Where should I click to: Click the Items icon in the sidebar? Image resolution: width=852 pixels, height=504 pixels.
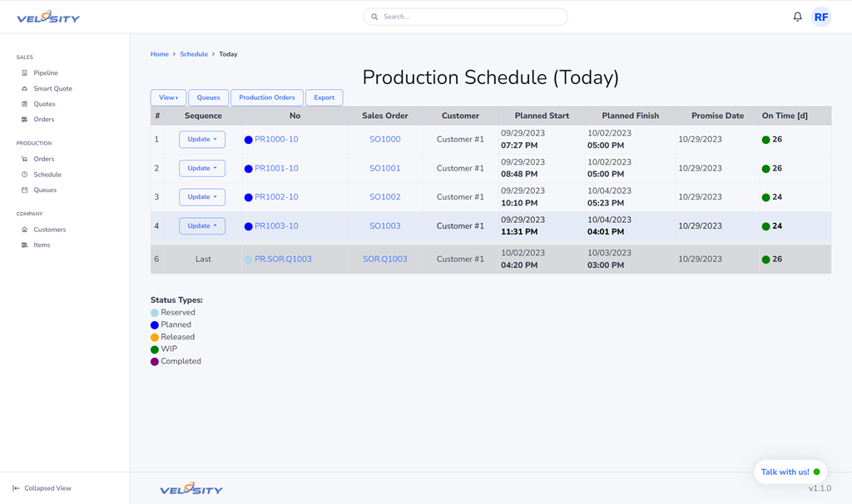click(x=24, y=245)
